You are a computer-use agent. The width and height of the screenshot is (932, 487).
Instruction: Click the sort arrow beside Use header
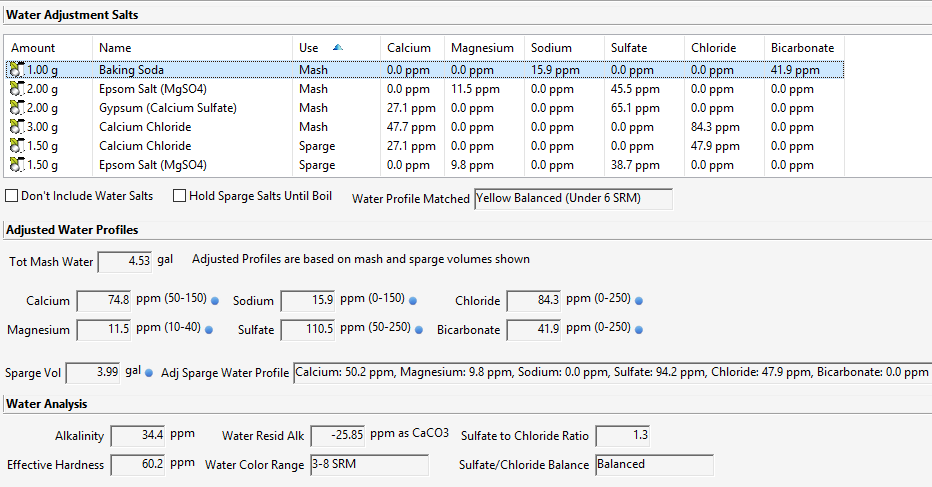point(338,48)
